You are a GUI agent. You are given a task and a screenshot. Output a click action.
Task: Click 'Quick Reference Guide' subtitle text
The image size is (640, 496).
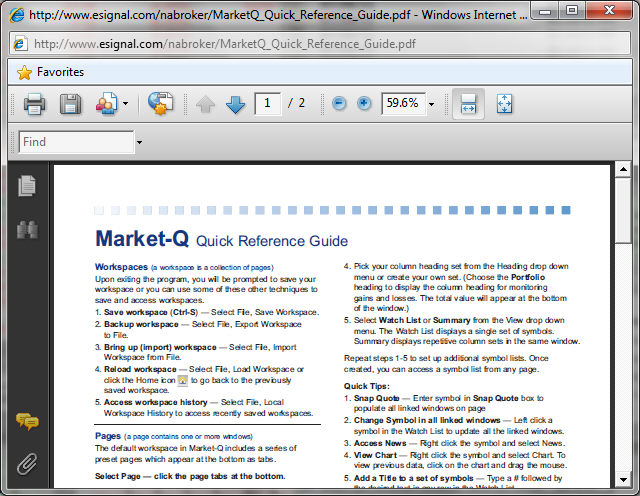pyautogui.click(x=272, y=241)
